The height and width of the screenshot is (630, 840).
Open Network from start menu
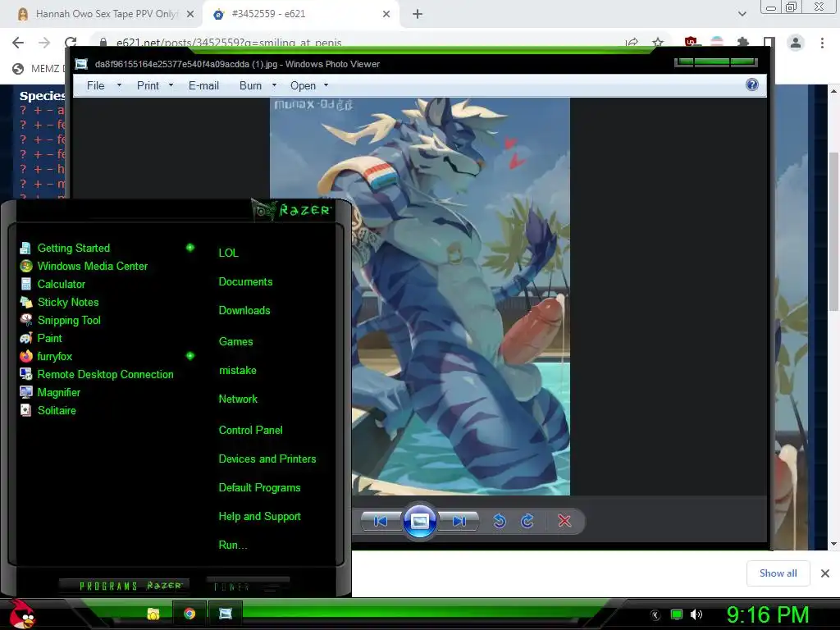pyautogui.click(x=238, y=399)
